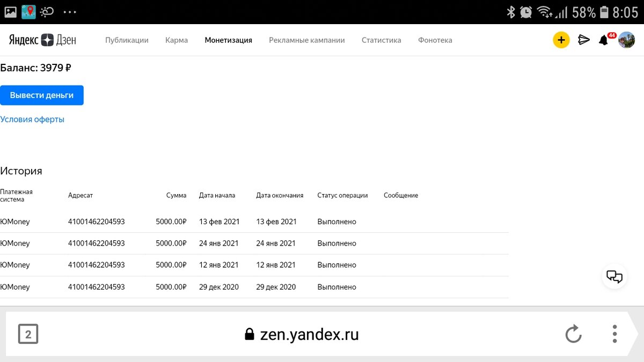
Task: Click the Статус операции column header
Action: click(342, 196)
